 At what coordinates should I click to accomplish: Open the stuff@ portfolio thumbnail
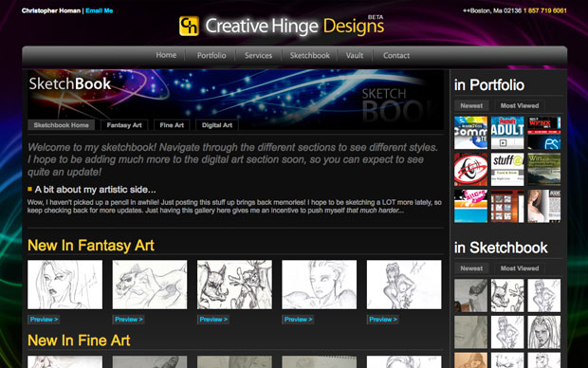[507, 170]
